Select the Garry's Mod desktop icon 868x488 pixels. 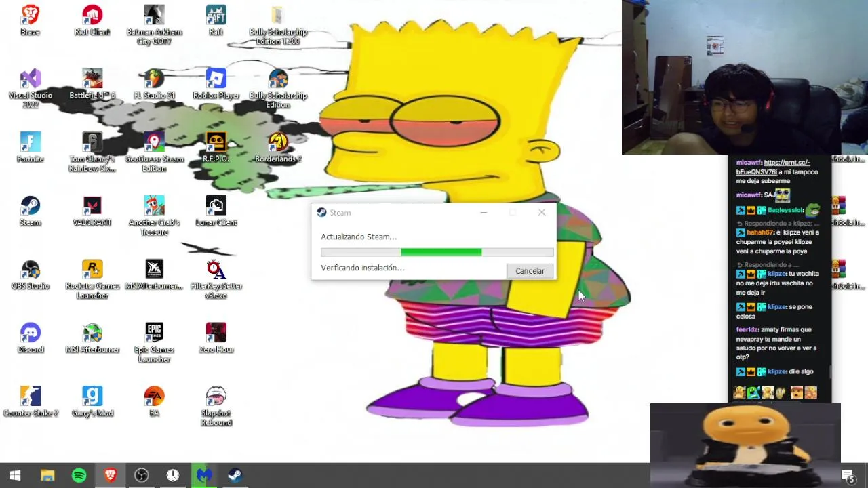tap(92, 403)
